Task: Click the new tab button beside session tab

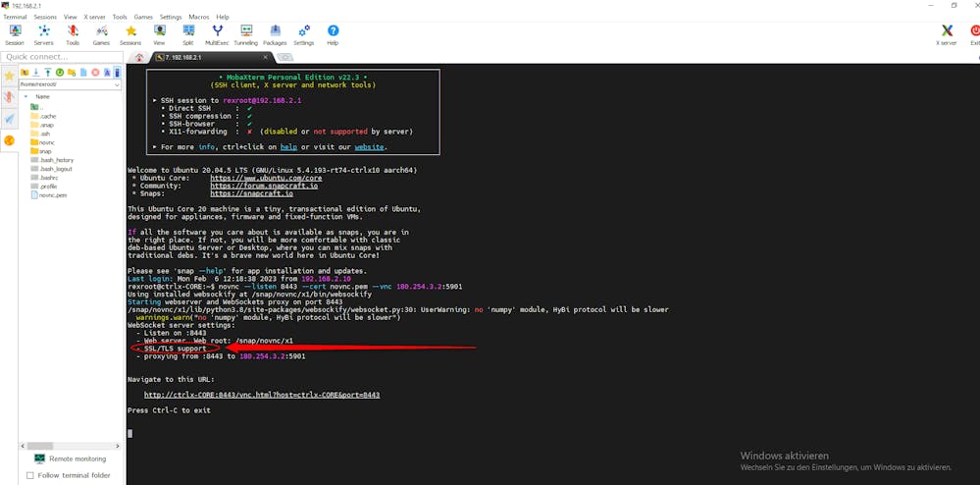Action: pyautogui.click(x=284, y=57)
